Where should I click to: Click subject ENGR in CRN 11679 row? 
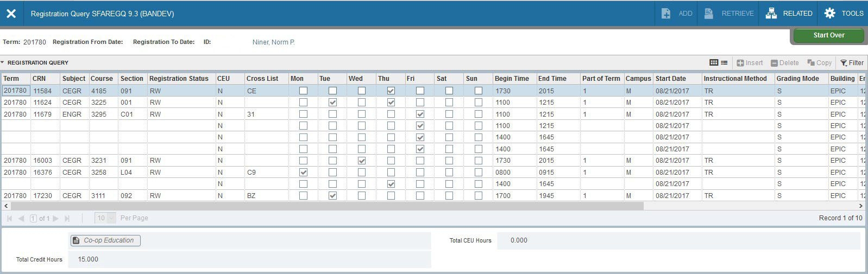[72, 114]
